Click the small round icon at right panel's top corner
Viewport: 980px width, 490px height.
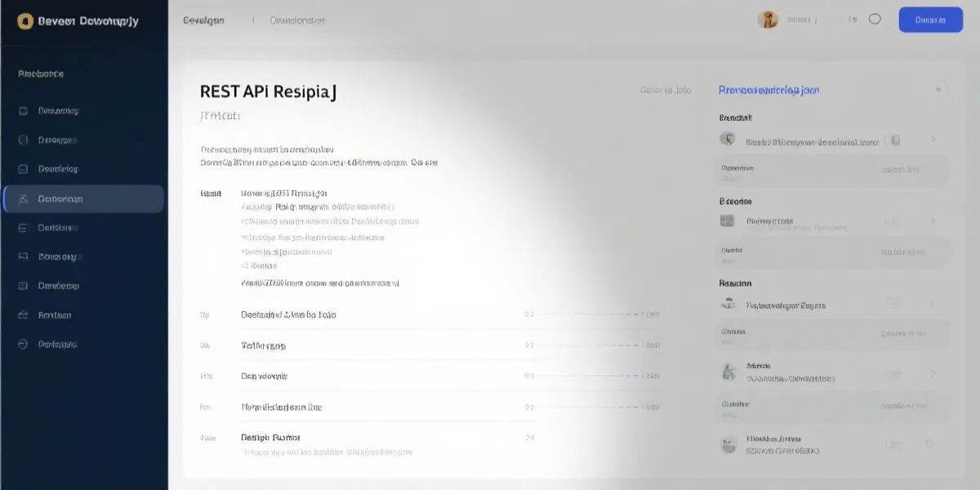[939, 89]
